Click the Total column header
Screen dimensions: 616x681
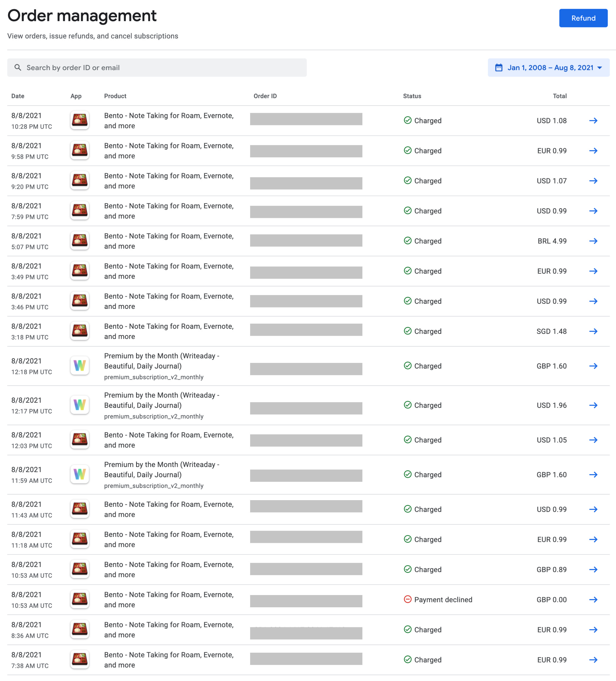[x=559, y=96]
